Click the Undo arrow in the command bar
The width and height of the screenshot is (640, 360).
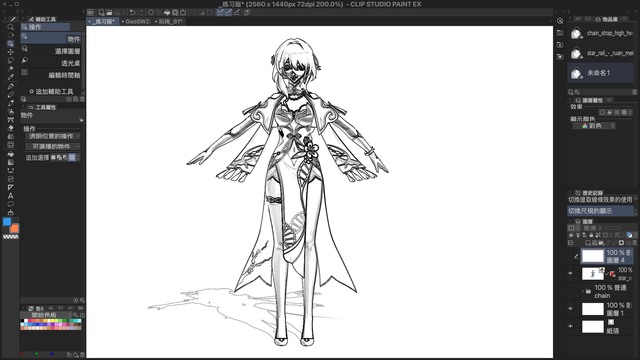coord(132,12)
